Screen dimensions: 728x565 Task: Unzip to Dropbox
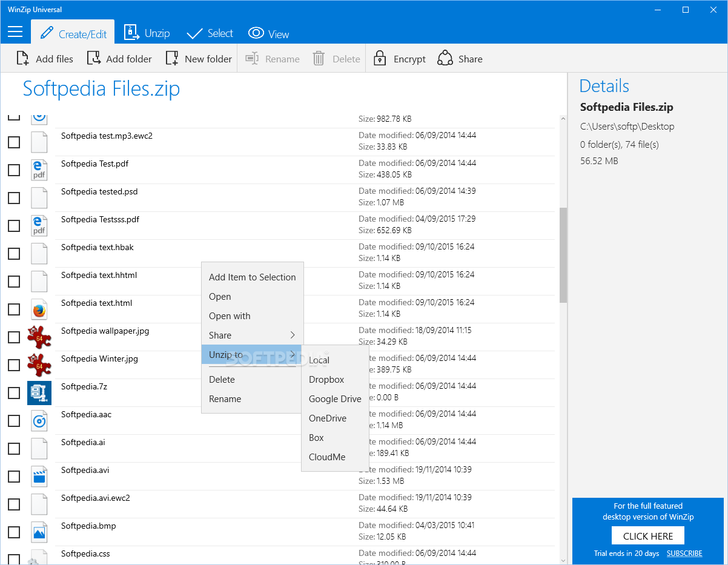click(335, 379)
